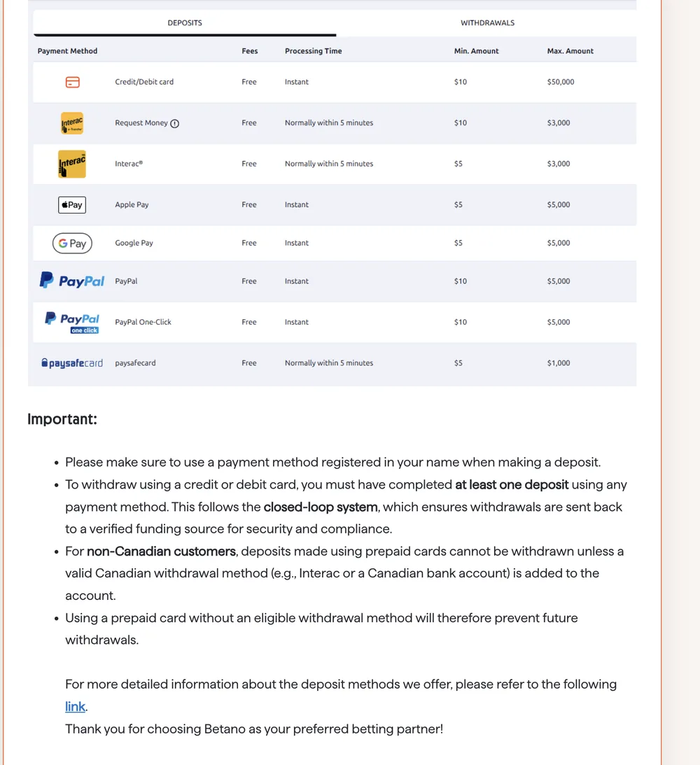Viewport: 700px width, 765px height.
Task: Select the 'Request Money' method name
Action: pos(141,123)
